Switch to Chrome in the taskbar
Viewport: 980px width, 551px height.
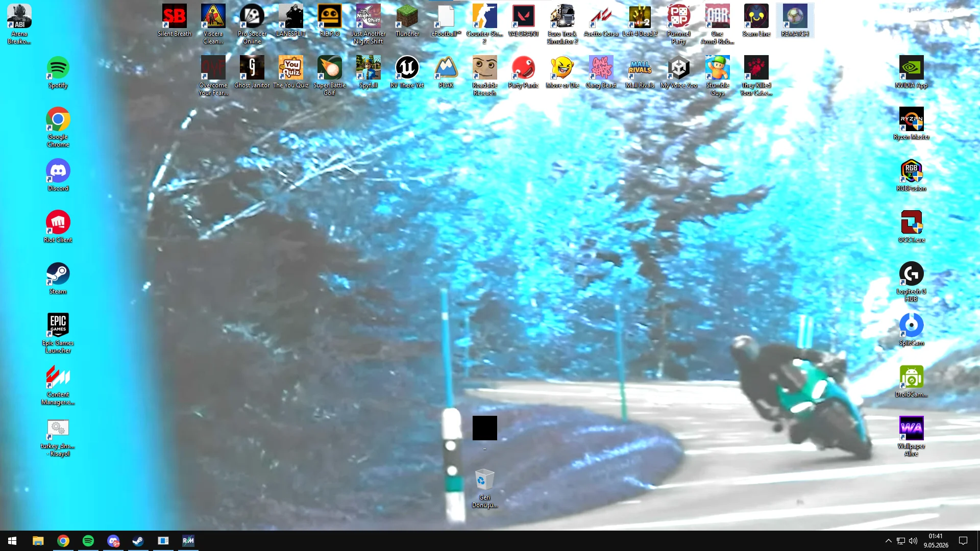pos(63,541)
